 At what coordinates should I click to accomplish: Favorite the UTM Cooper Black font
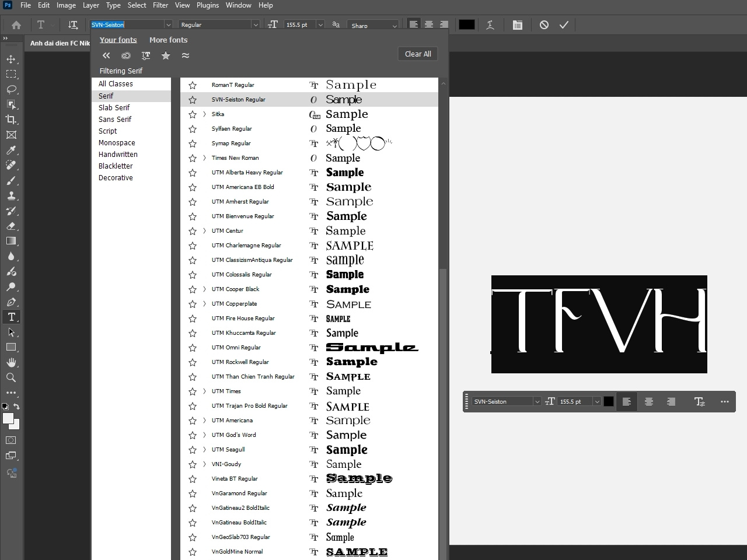point(193,289)
